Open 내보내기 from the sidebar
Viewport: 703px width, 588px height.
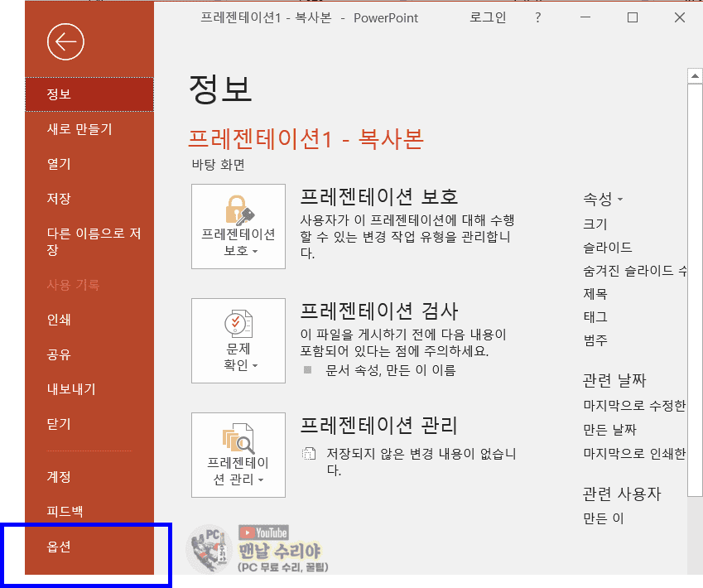click(x=71, y=389)
